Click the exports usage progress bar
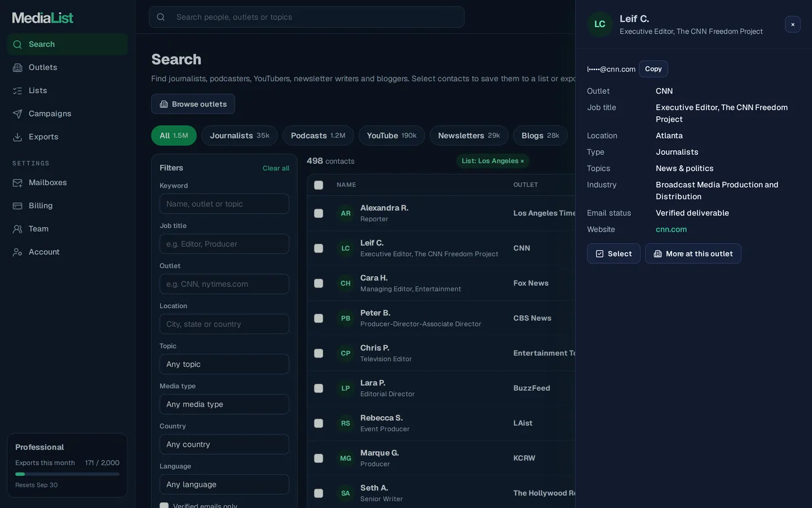This screenshot has width=812, height=508. 67,474
